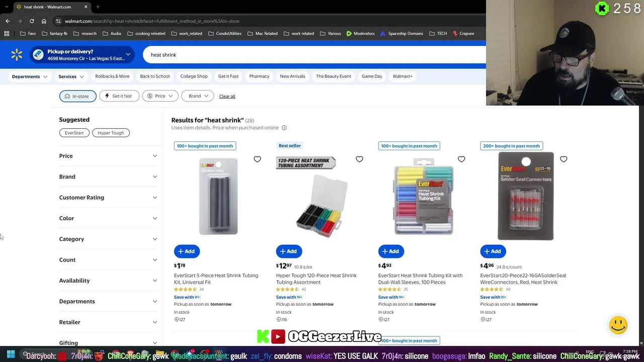Expand the Count filter section

[108, 260]
